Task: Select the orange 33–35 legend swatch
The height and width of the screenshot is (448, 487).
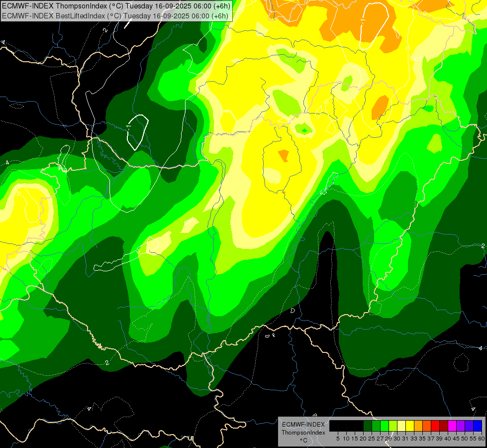Action: 418,426
